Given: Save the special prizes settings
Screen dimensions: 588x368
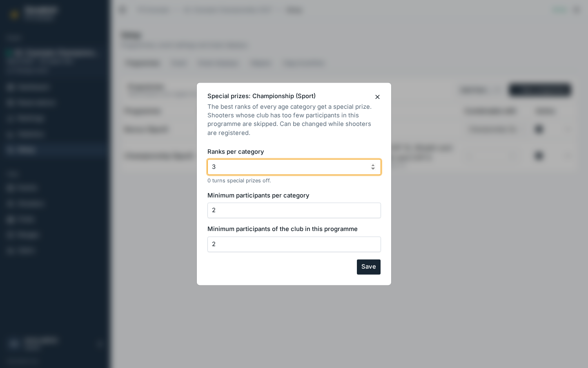Looking at the screenshot, I should click(369, 267).
